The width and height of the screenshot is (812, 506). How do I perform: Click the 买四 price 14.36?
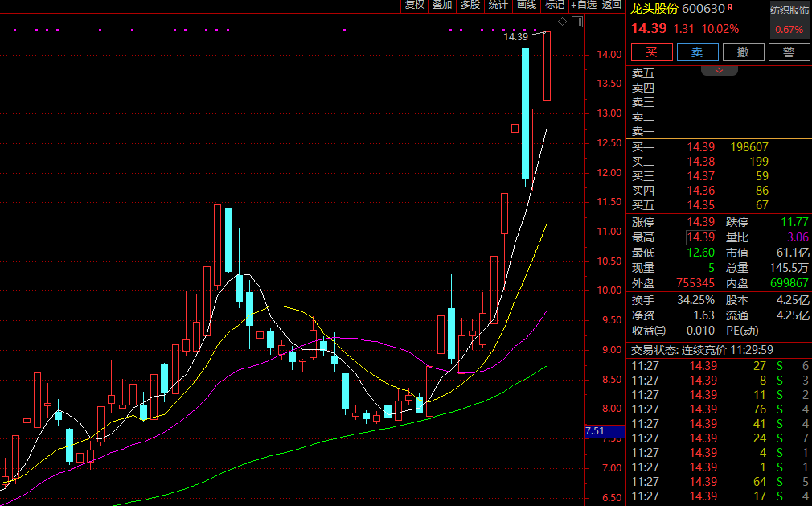click(701, 191)
